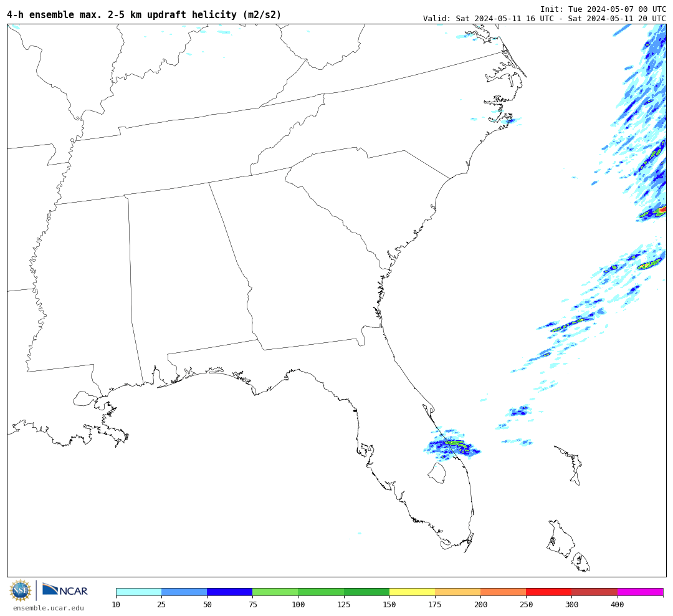
Task: Click Lake Okeechobee outline in Florida
Action: [x=437, y=473]
